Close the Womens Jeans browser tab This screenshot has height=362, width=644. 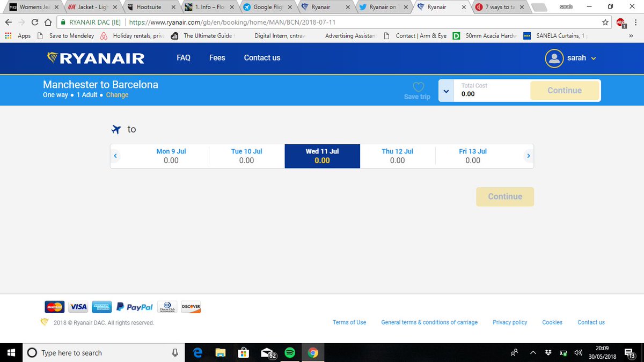point(56,8)
